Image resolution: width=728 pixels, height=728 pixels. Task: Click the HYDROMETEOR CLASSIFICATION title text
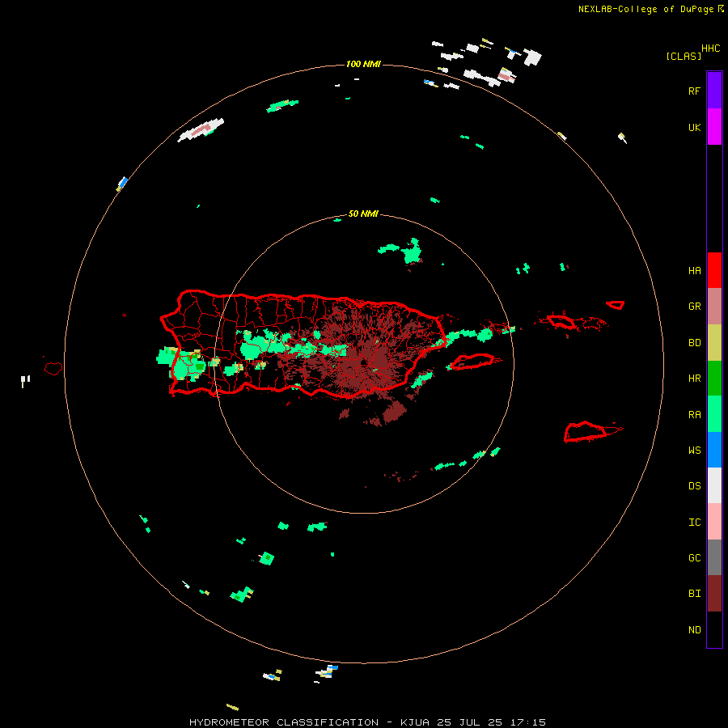[x=284, y=722]
